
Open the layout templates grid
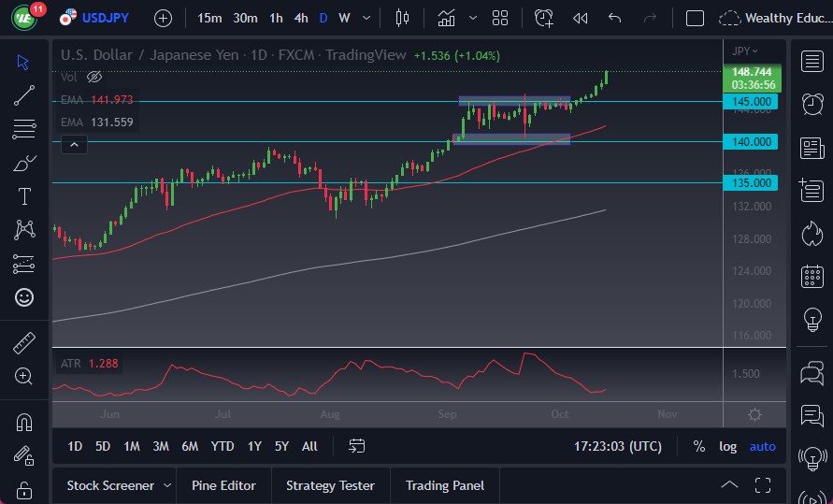(x=500, y=18)
